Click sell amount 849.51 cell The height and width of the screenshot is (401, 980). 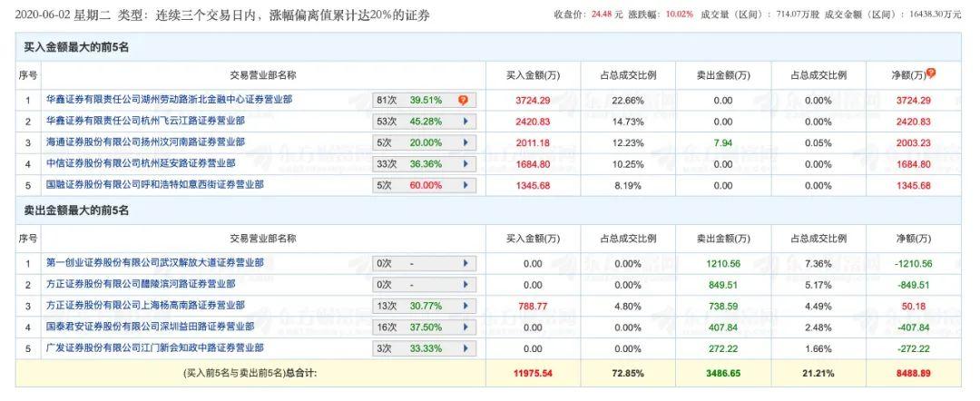point(723,285)
